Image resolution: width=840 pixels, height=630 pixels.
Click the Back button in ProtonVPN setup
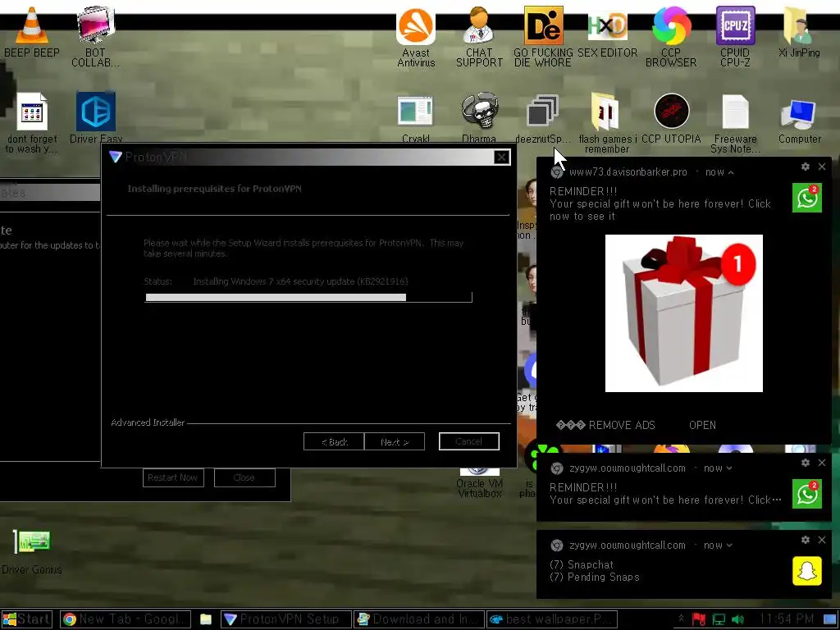(334, 441)
